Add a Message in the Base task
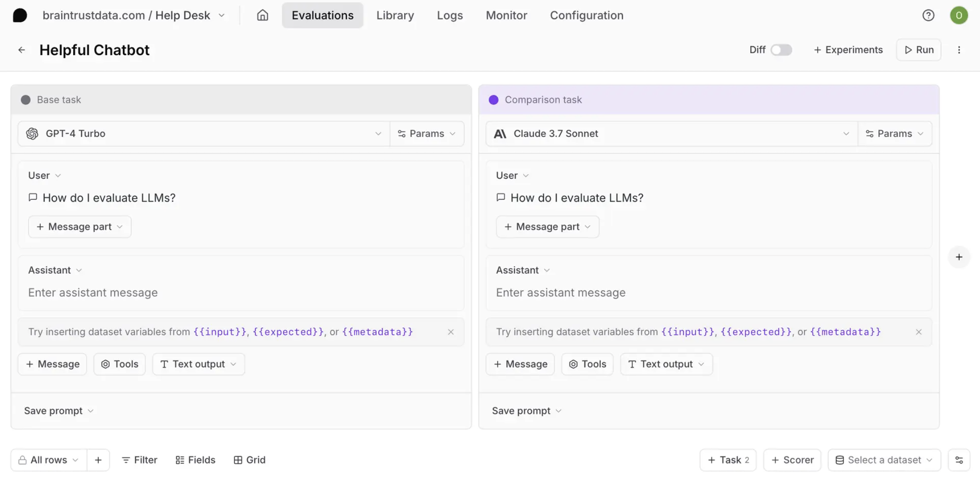 52,364
